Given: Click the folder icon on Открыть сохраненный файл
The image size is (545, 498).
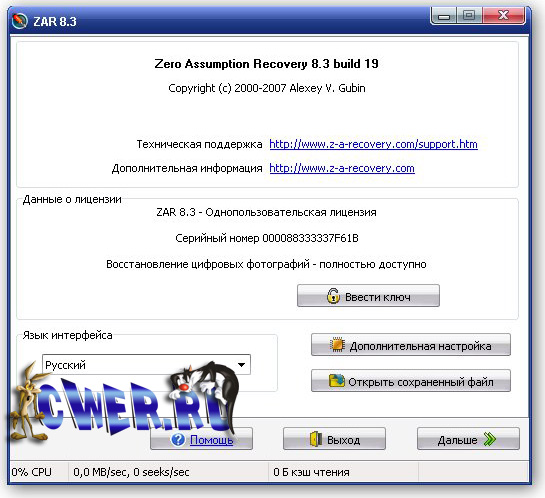Looking at the screenshot, I should click(x=336, y=381).
